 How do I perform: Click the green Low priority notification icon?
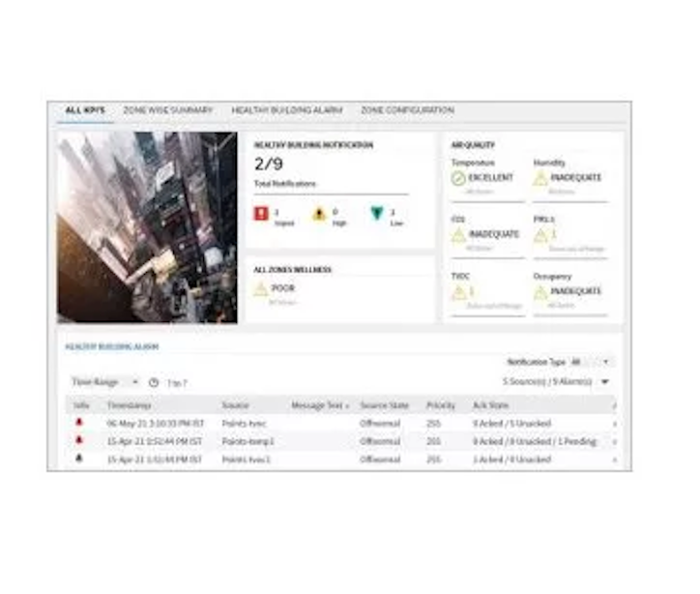point(377,214)
